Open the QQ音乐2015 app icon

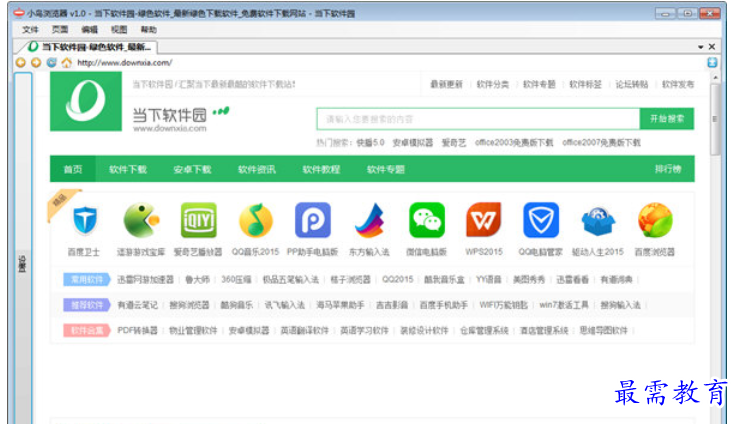(255, 220)
